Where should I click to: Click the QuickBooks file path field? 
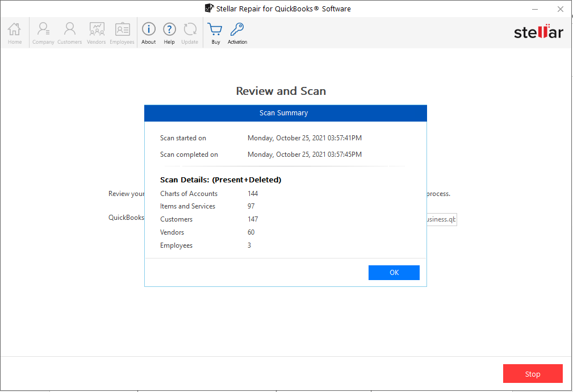pyautogui.click(x=441, y=219)
